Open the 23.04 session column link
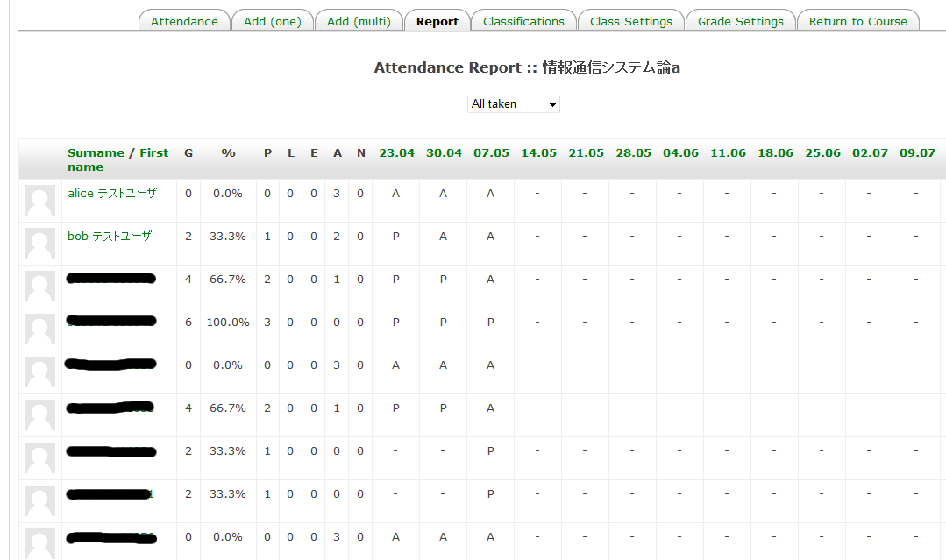This screenshot has height=560, width=946. click(396, 152)
